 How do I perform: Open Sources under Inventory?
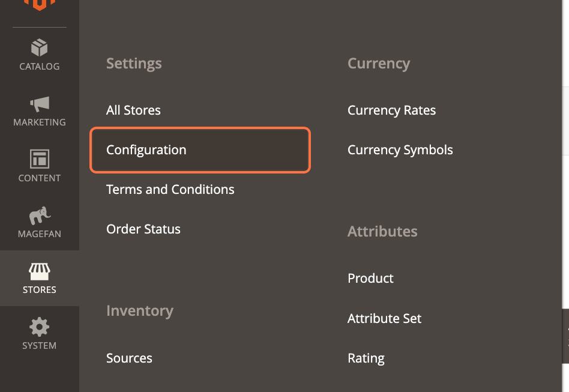(x=129, y=358)
